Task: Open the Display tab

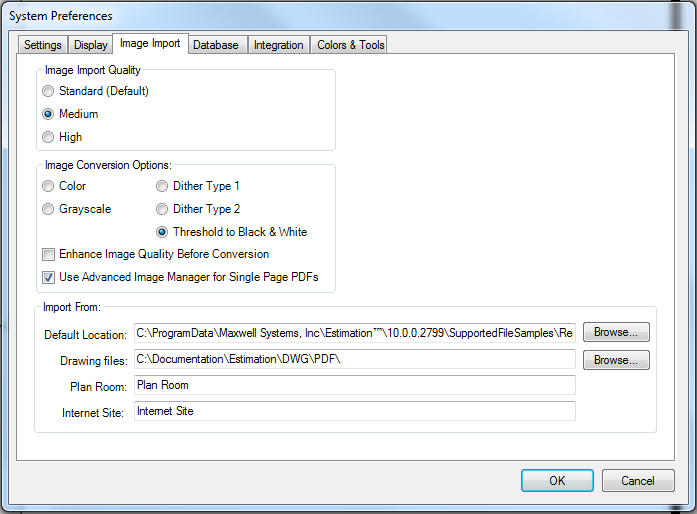Action: click(91, 45)
